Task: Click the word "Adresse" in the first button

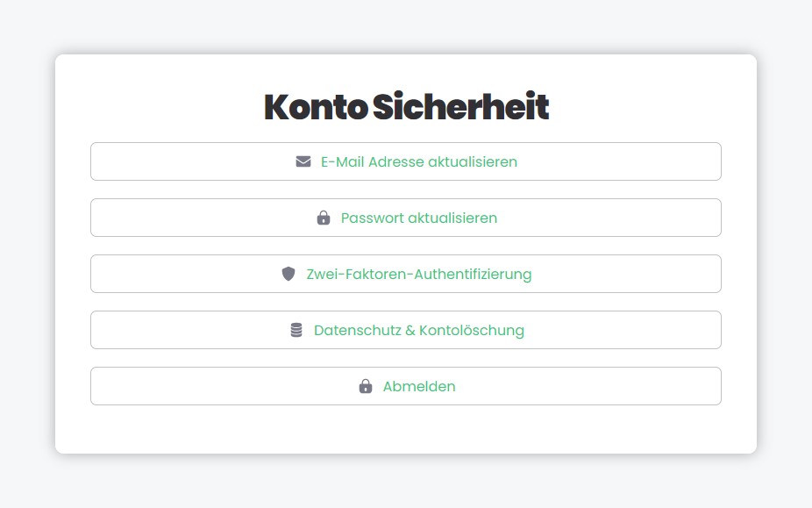Action: (396, 161)
